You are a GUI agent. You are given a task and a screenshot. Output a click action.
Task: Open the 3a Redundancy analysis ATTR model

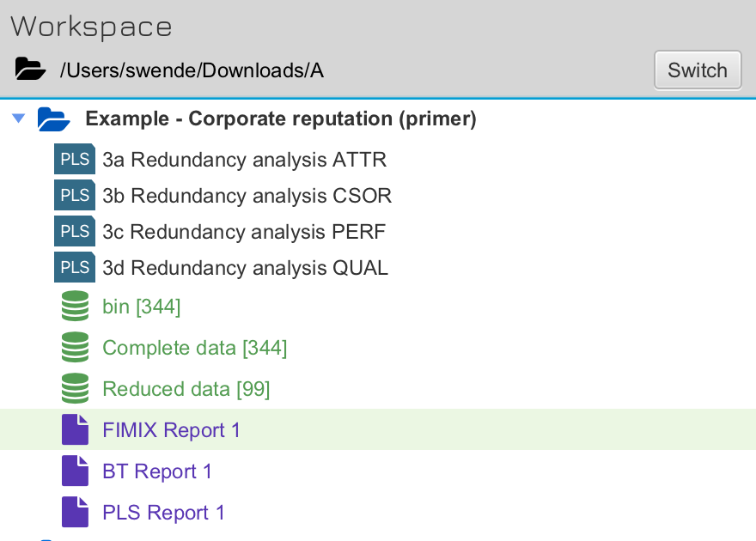click(244, 160)
